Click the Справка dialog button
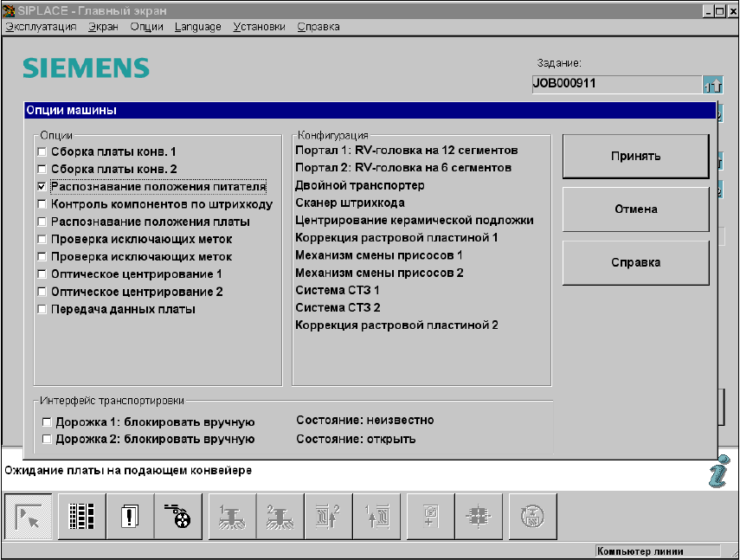This screenshot has width=740, height=560. (x=635, y=263)
